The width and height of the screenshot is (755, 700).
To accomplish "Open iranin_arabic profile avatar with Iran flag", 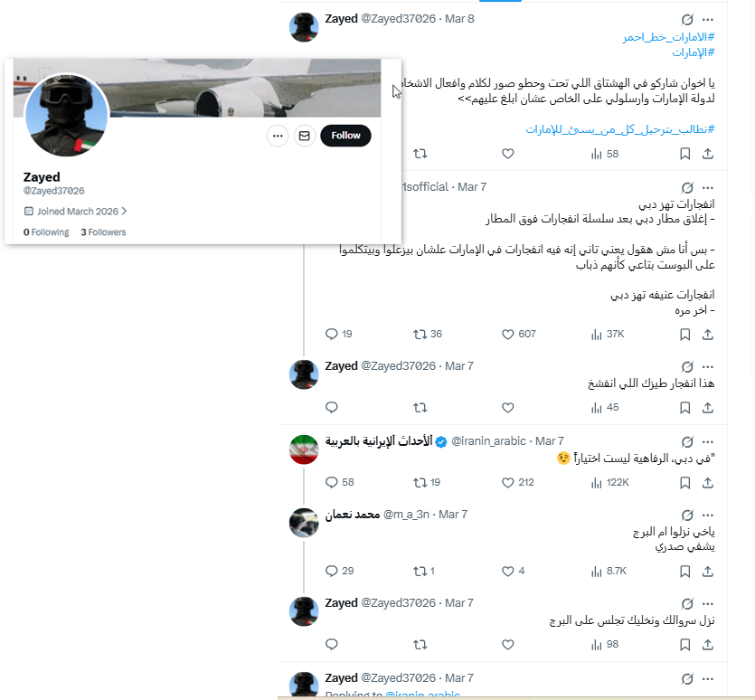I will (x=304, y=449).
